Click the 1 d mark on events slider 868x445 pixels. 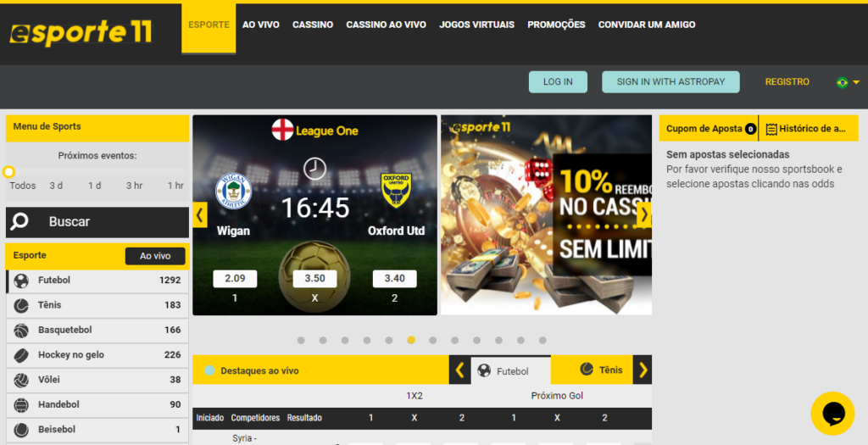click(x=95, y=186)
